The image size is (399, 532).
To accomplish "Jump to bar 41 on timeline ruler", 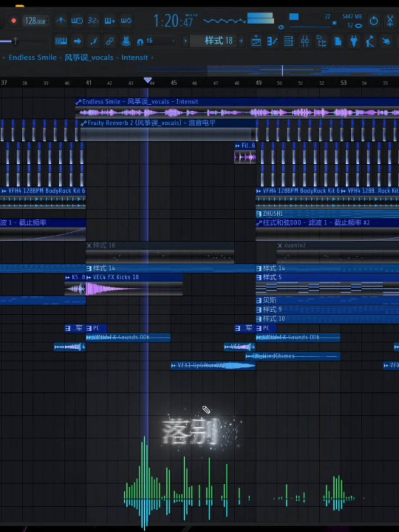I will (89, 83).
